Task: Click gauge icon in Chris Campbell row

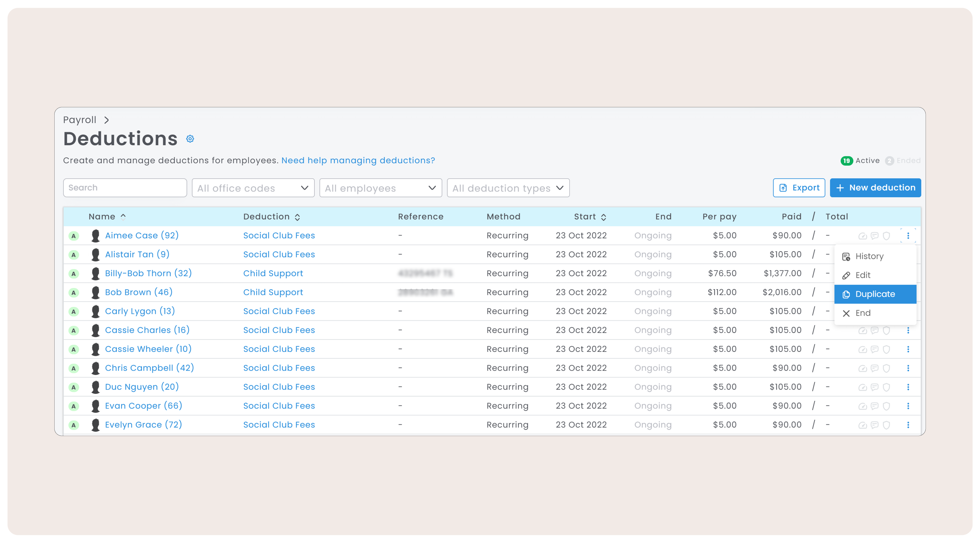Action: pos(862,368)
